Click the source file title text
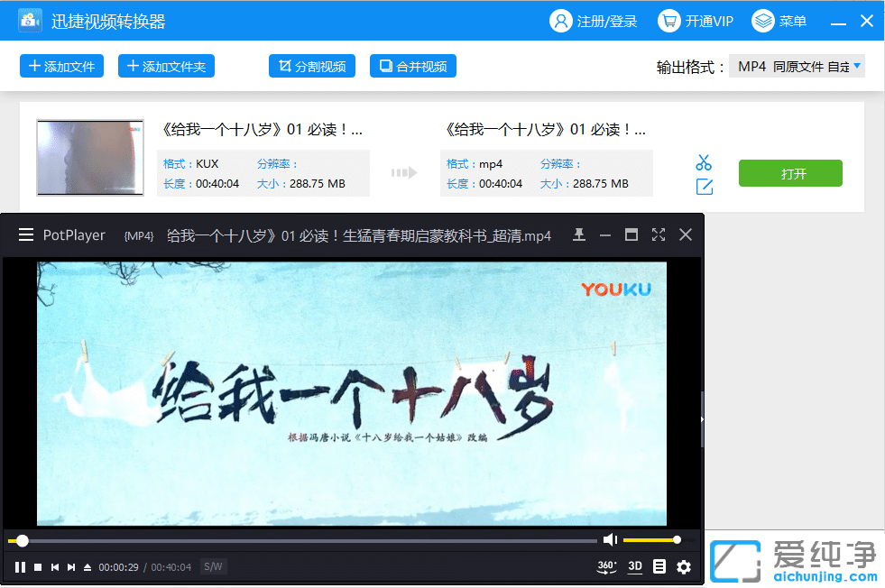 (262, 130)
